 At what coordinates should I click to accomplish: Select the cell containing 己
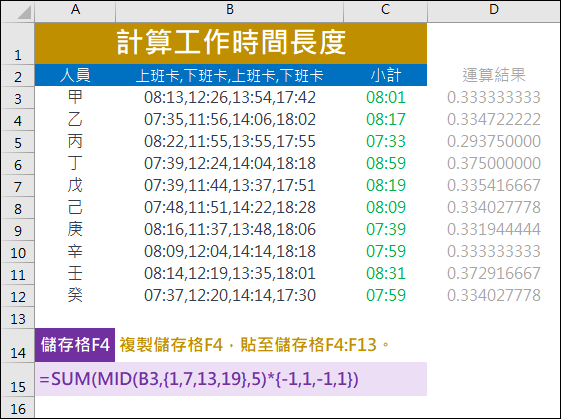coord(75,208)
